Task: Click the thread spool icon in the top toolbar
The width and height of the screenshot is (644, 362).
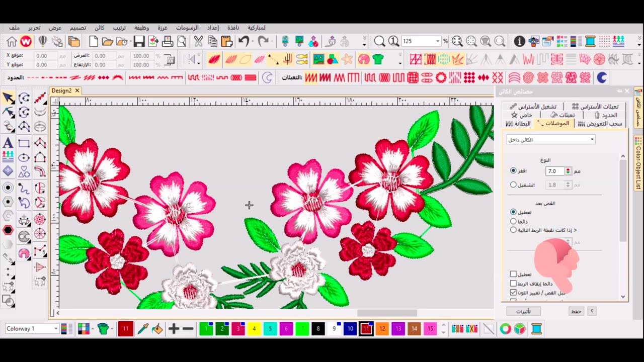Action: tap(590, 41)
